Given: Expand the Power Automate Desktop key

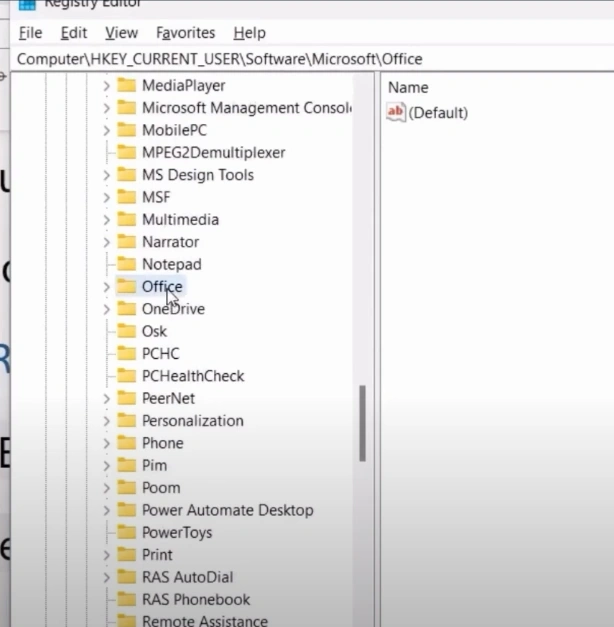Looking at the screenshot, I should pos(106,511).
